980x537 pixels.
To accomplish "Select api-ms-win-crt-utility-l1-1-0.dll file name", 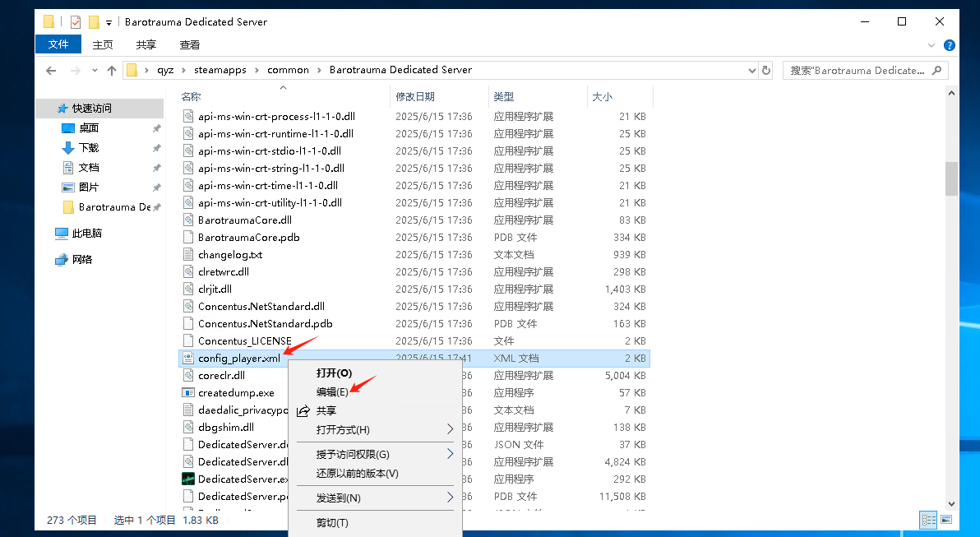I will point(270,202).
